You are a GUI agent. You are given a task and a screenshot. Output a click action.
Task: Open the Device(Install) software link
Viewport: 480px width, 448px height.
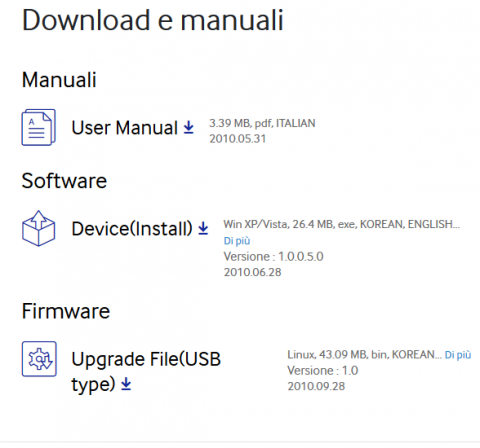(x=132, y=229)
